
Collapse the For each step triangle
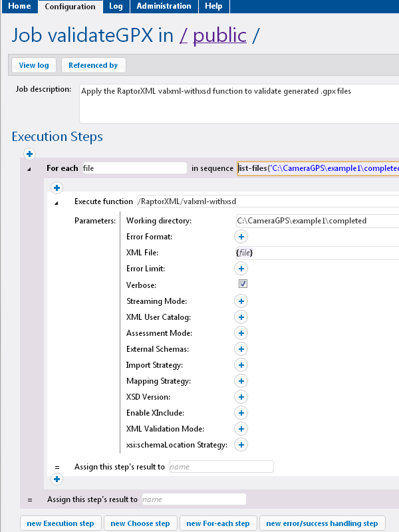tap(29, 169)
